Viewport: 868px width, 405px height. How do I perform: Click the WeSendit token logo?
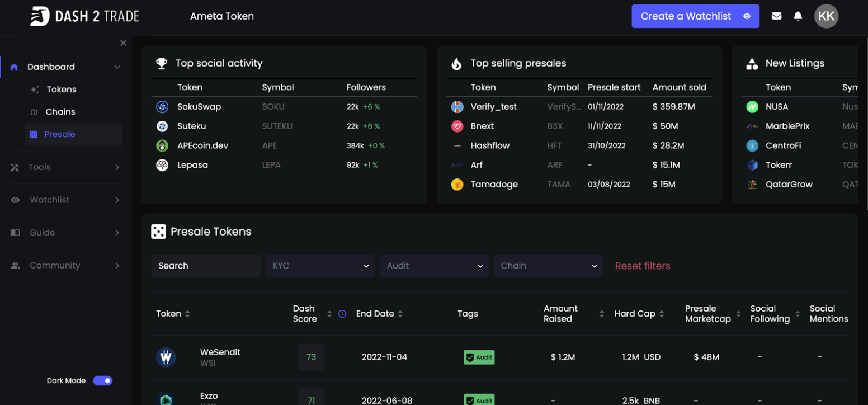pyautogui.click(x=166, y=357)
